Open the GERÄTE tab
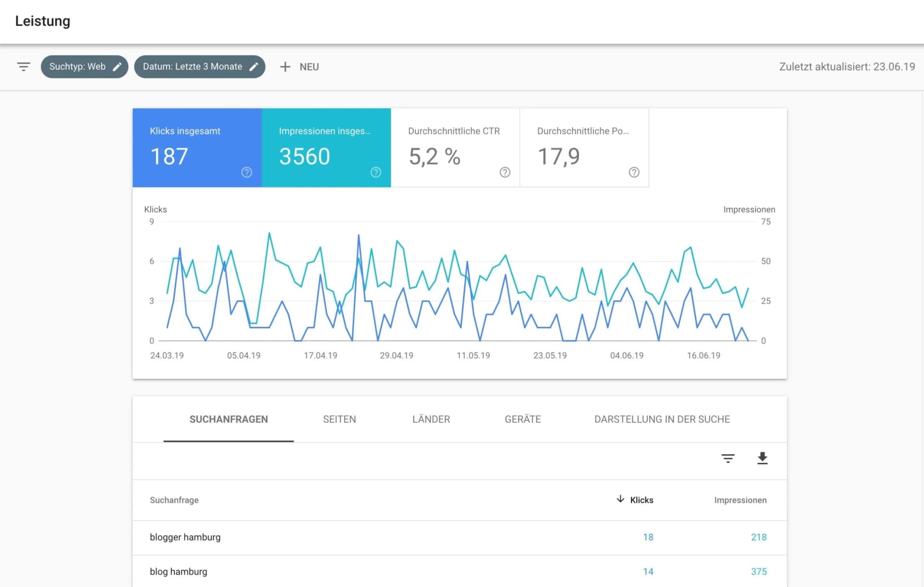Image resolution: width=924 pixels, height=587 pixels. click(x=522, y=419)
